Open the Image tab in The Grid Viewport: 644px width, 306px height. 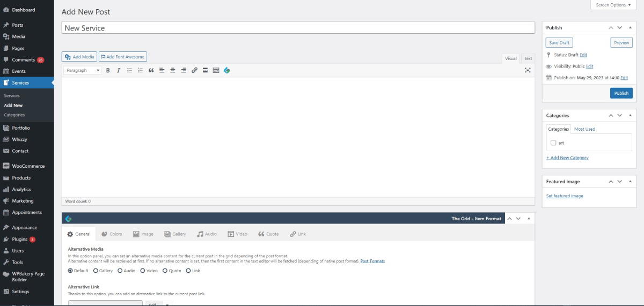pyautogui.click(x=143, y=234)
